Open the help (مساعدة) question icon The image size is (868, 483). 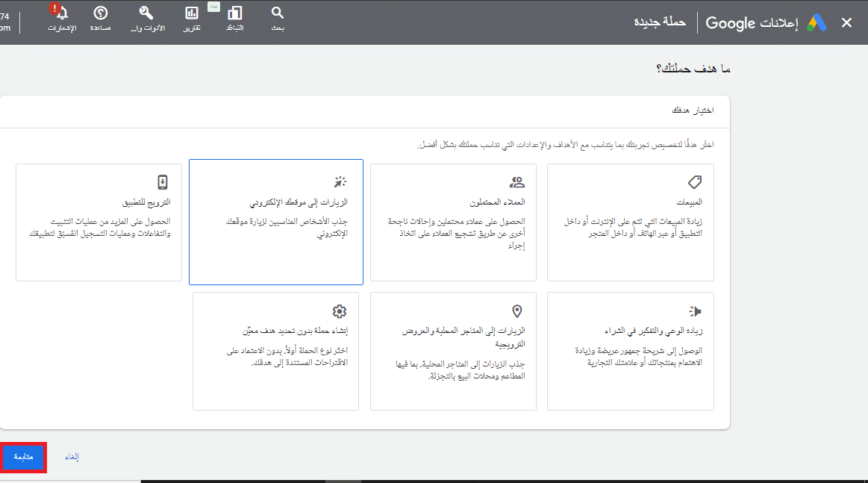tap(101, 13)
